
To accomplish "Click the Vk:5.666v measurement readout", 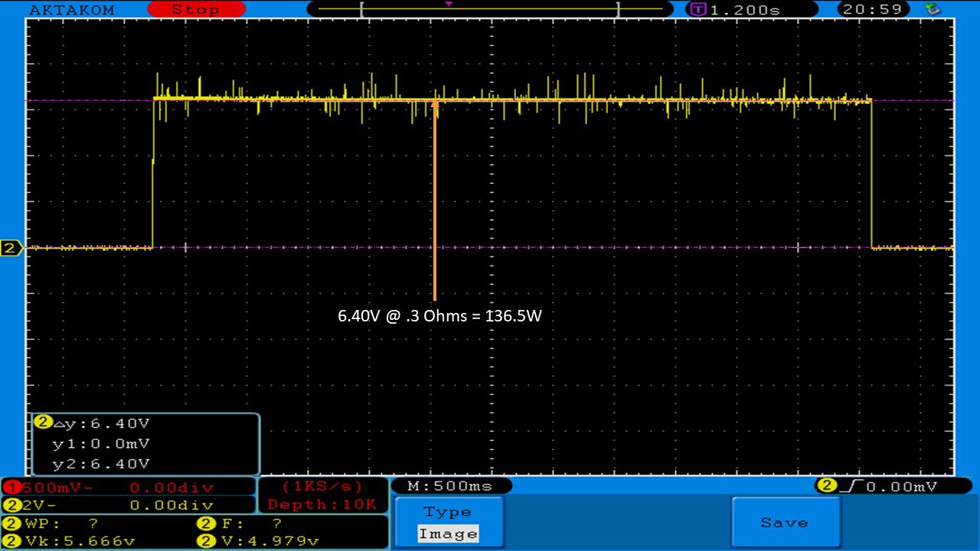I will coord(77,541).
